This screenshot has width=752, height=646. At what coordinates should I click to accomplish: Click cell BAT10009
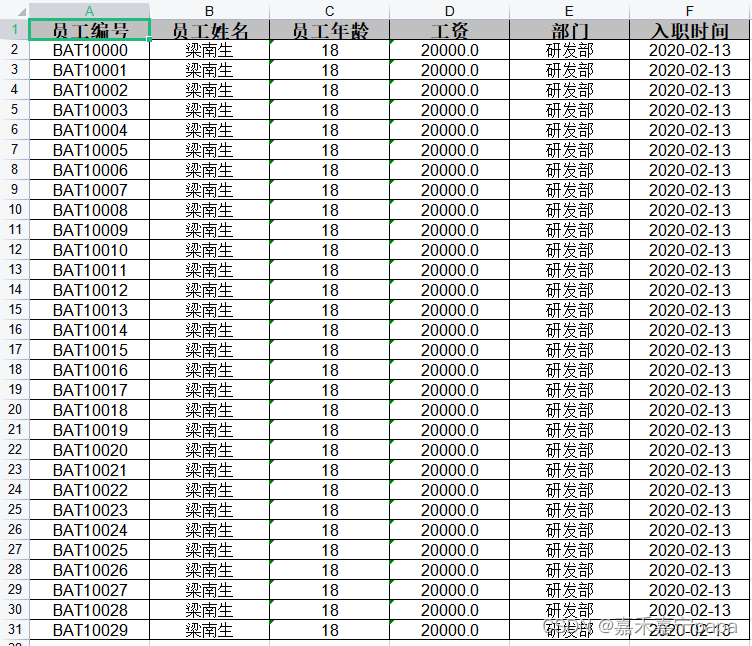click(x=90, y=230)
